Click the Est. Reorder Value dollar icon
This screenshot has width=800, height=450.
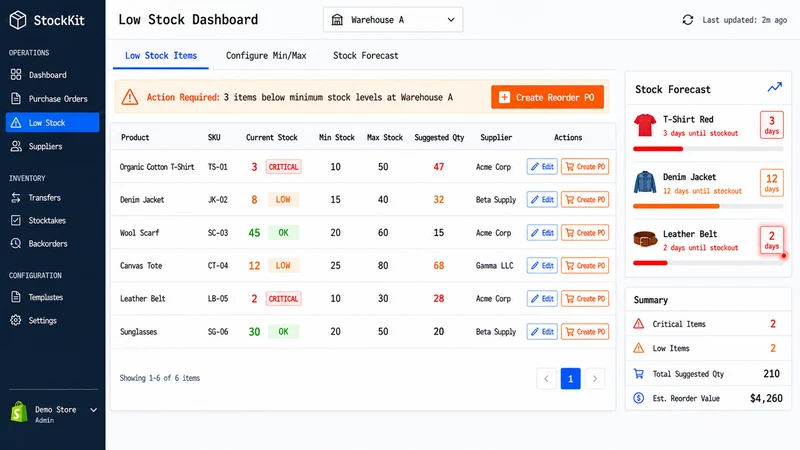coord(639,398)
